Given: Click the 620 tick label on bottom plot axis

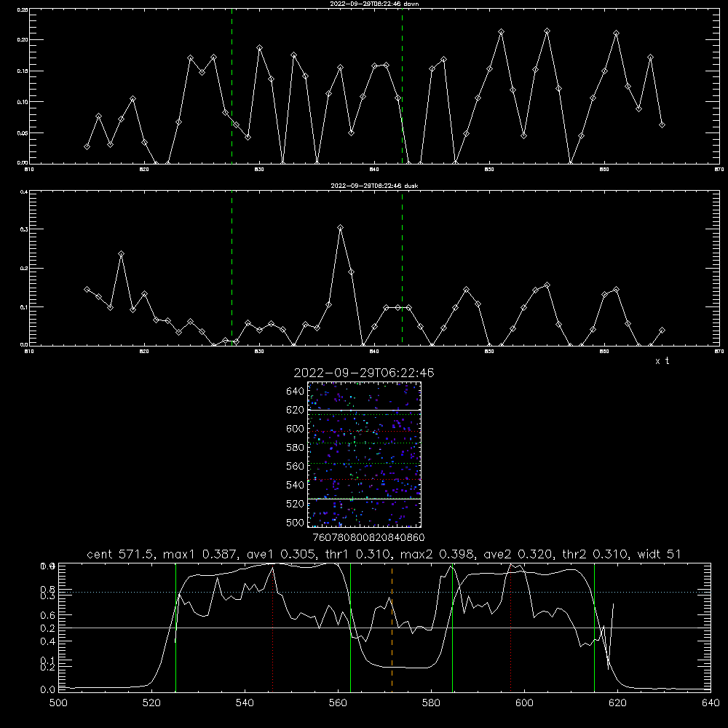Looking at the screenshot, I should pos(617,703).
